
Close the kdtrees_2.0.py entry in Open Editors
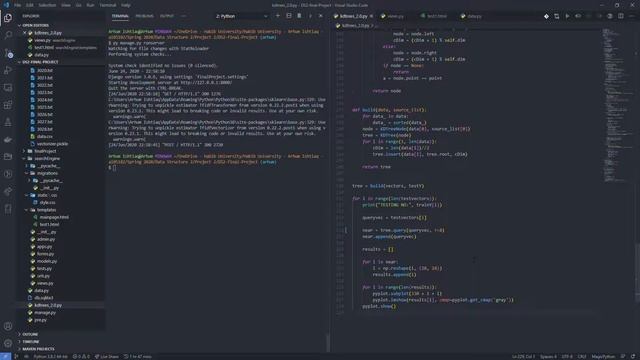(24, 33)
